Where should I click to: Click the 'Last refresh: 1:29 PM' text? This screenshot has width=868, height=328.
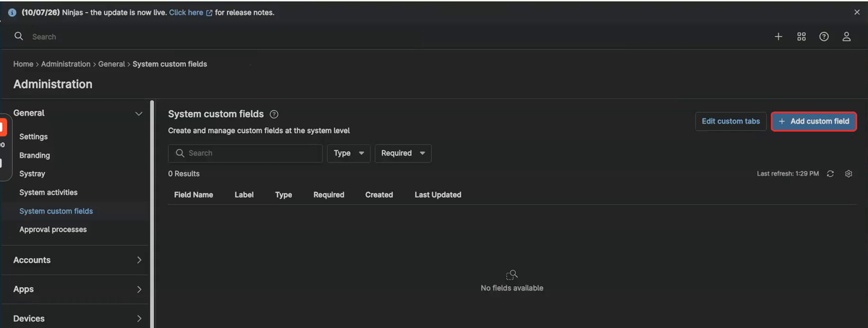click(x=788, y=174)
